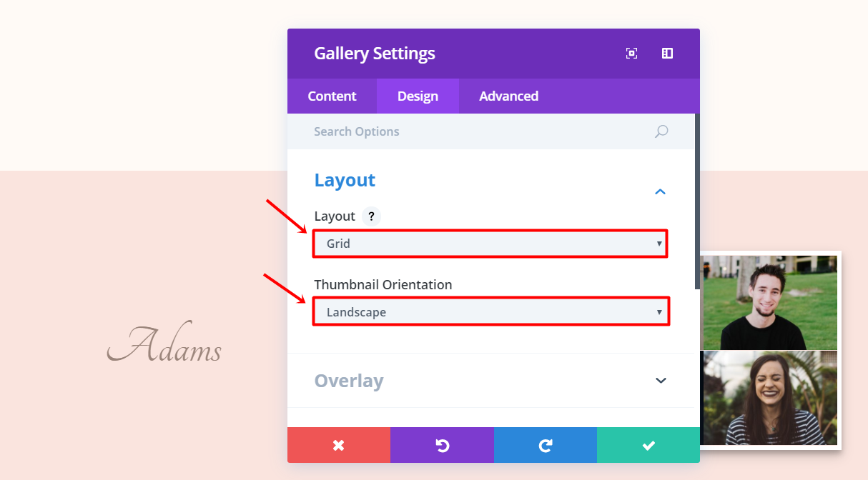Open the Layout dropdown set to Grid

pyautogui.click(x=490, y=244)
